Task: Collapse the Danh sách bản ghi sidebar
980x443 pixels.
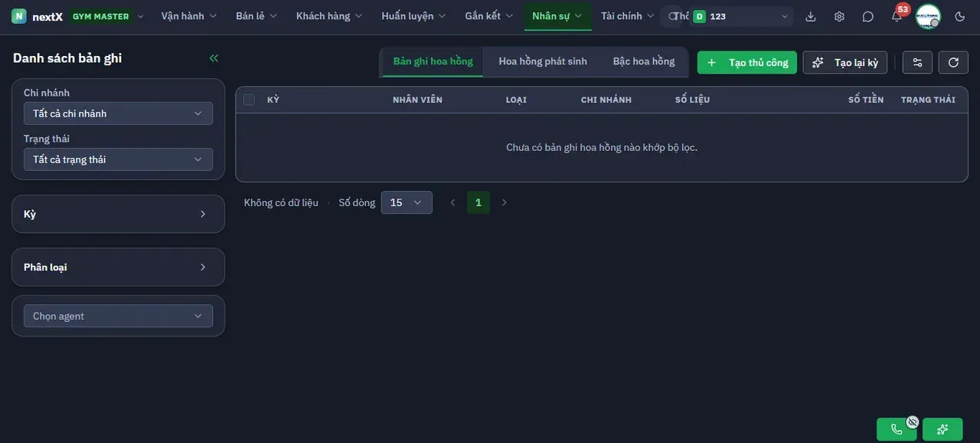Action: [214, 58]
